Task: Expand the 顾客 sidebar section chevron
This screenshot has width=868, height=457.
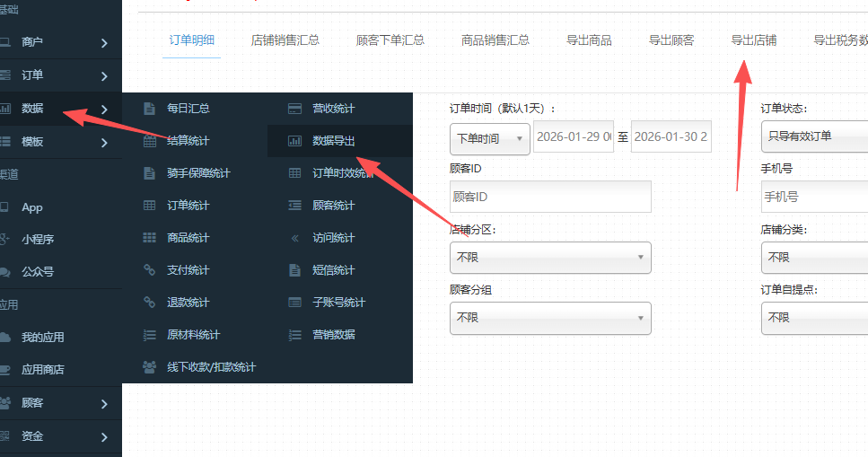Action: pyautogui.click(x=105, y=404)
